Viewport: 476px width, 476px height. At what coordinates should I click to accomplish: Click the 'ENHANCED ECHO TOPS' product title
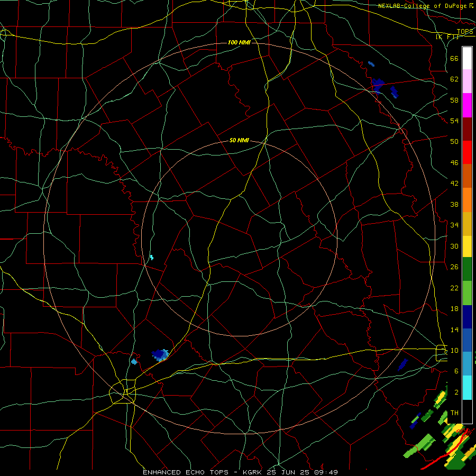click(x=186, y=472)
